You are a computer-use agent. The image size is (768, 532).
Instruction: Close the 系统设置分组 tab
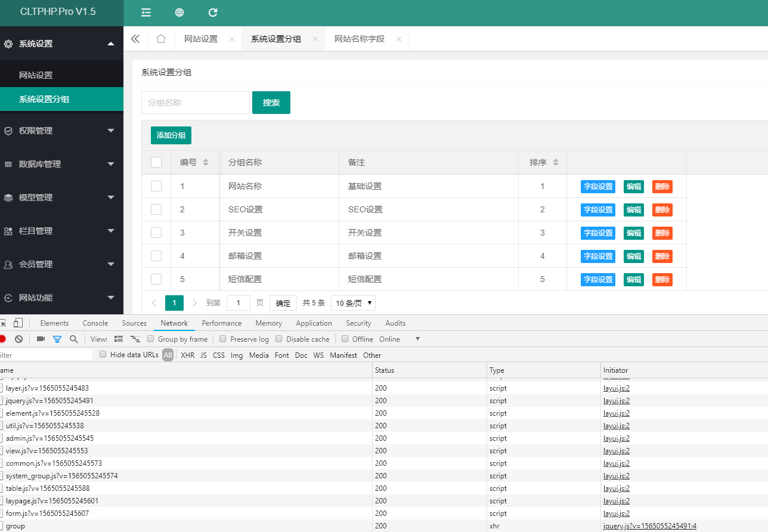[x=315, y=39]
